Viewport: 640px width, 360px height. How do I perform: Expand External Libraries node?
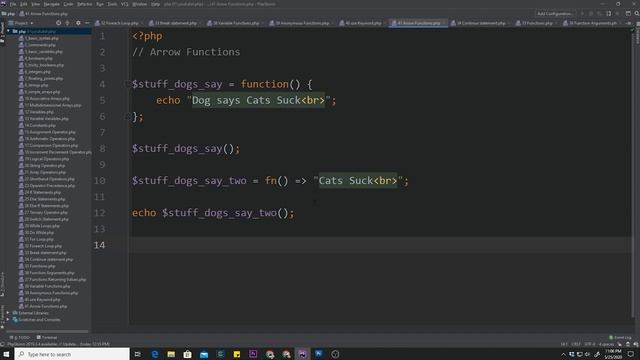pyautogui.click(x=8, y=313)
